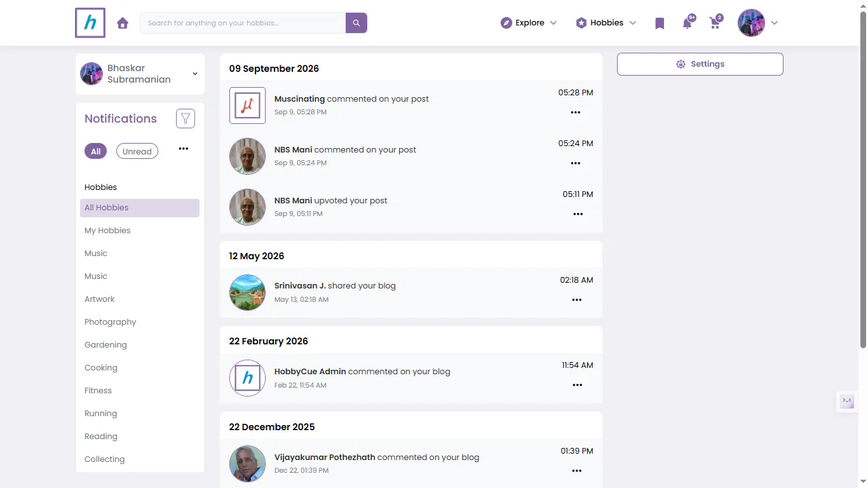Viewport: 868px width, 488px height.
Task: Click the 05:28 PM timestamp
Action: [x=576, y=93]
